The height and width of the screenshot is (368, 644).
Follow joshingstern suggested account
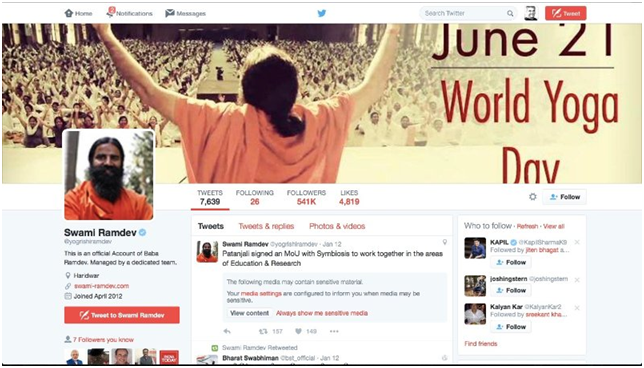coord(511,290)
